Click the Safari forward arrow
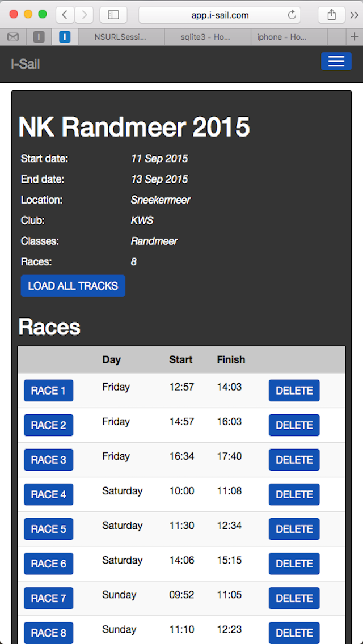The height and width of the screenshot is (644, 363). coord(84,15)
